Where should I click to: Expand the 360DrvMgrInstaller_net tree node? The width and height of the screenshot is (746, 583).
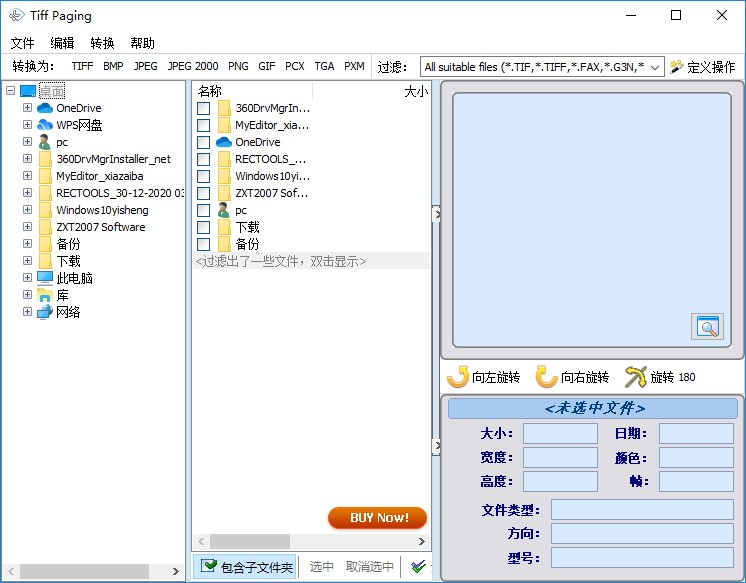27,158
